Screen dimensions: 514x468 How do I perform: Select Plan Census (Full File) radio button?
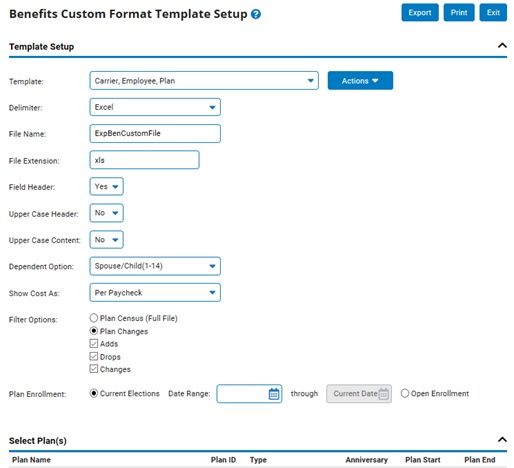tap(94, 318)
